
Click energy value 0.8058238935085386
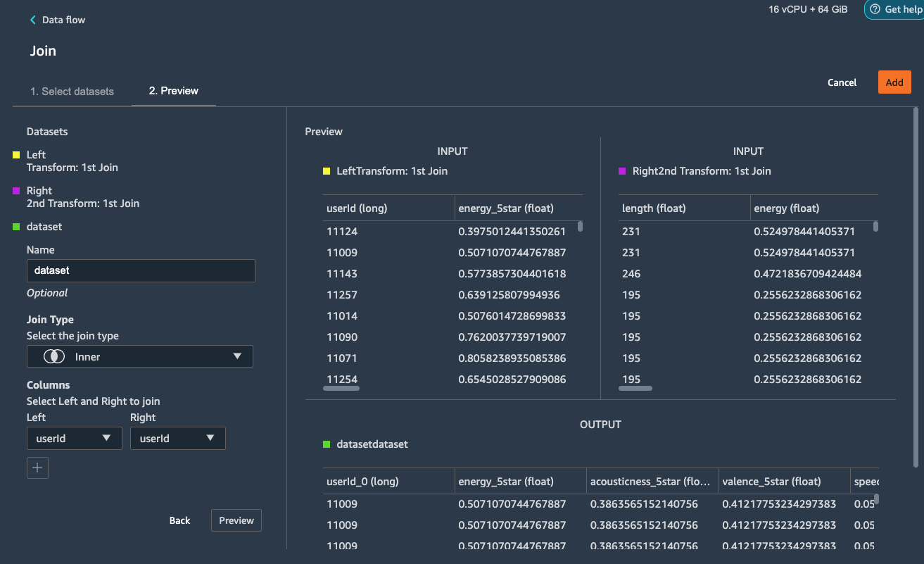click(x=512, y=358)
